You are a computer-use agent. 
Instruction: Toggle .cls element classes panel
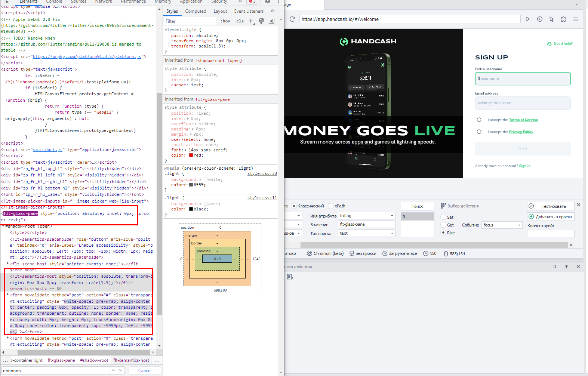coord(239,21)
